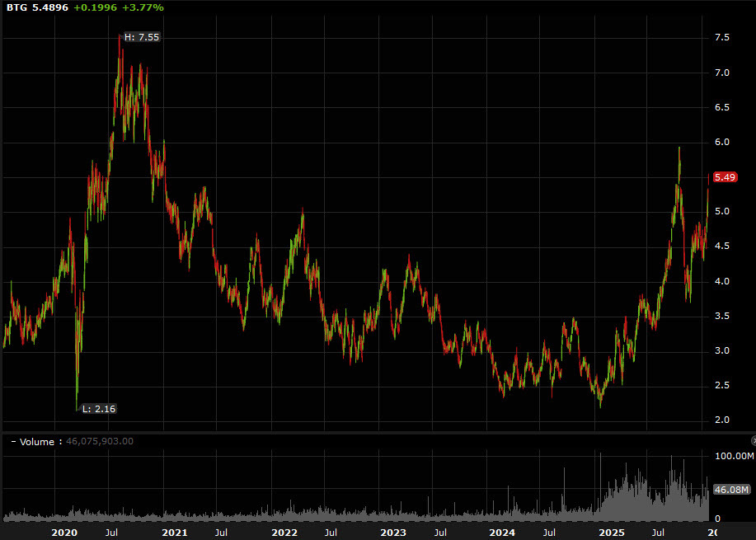The height and width of the screenshot is (540, 756).
Task: Click the 2025 label on the x-axis
Action: [x=613, y=533]
